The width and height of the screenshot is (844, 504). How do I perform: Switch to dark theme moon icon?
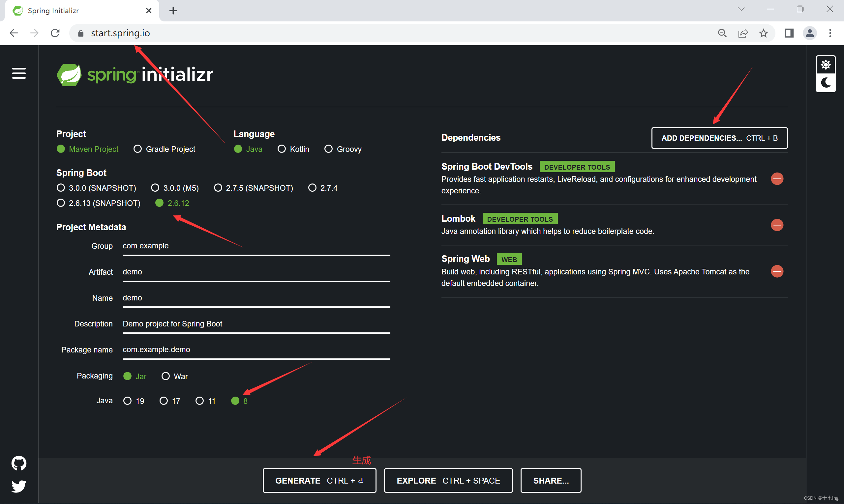point(826,83)
